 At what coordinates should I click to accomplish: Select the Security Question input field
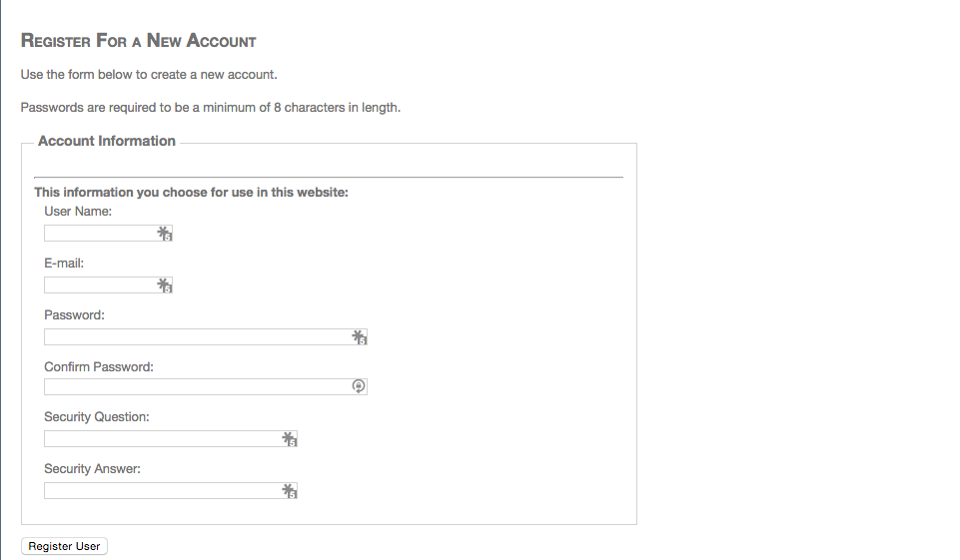pos(162,439)
